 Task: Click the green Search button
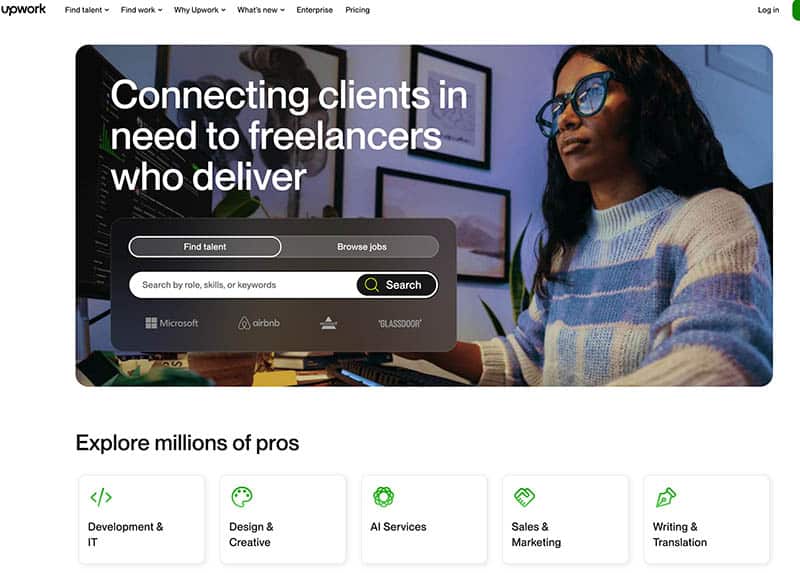397,285
